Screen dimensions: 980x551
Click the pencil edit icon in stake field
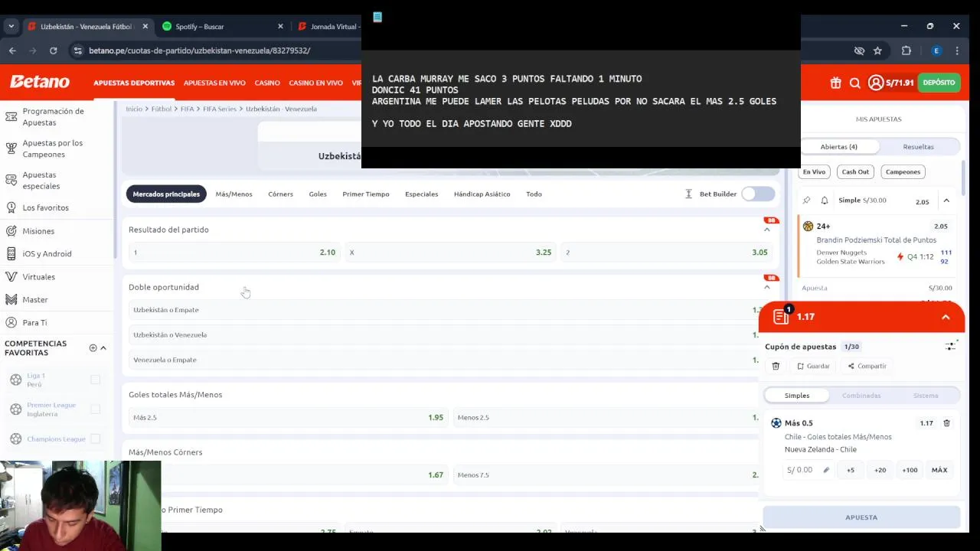click(x=826, y=470)
